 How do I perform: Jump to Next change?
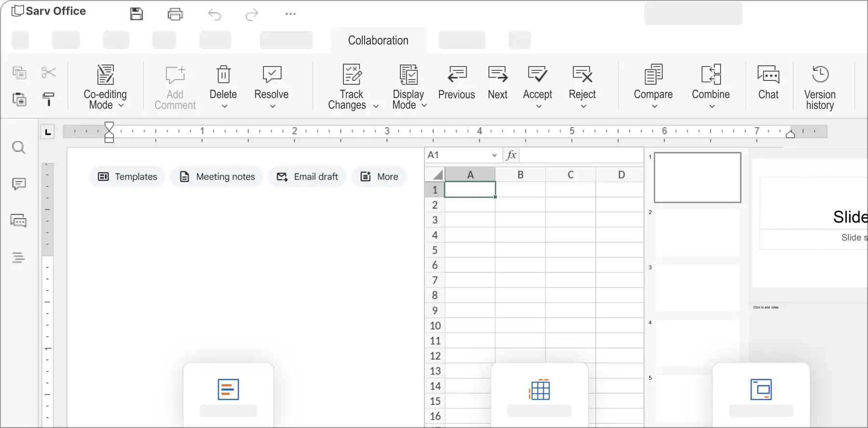point(497,82)
